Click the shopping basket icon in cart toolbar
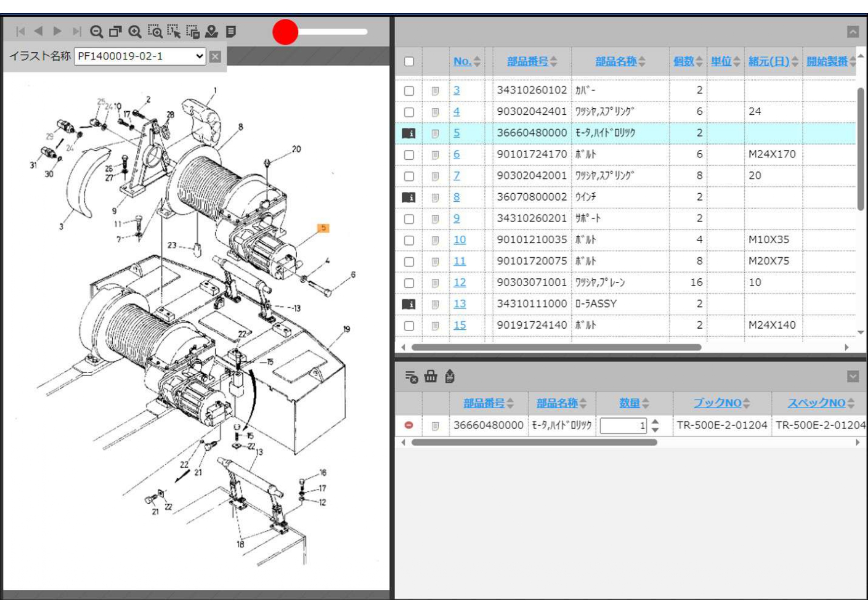868x613 pixels. (x=431, y=377)
